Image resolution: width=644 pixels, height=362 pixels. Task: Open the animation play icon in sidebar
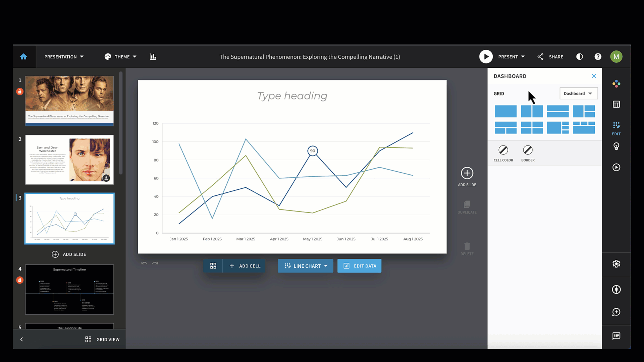[x=616, y=167]
